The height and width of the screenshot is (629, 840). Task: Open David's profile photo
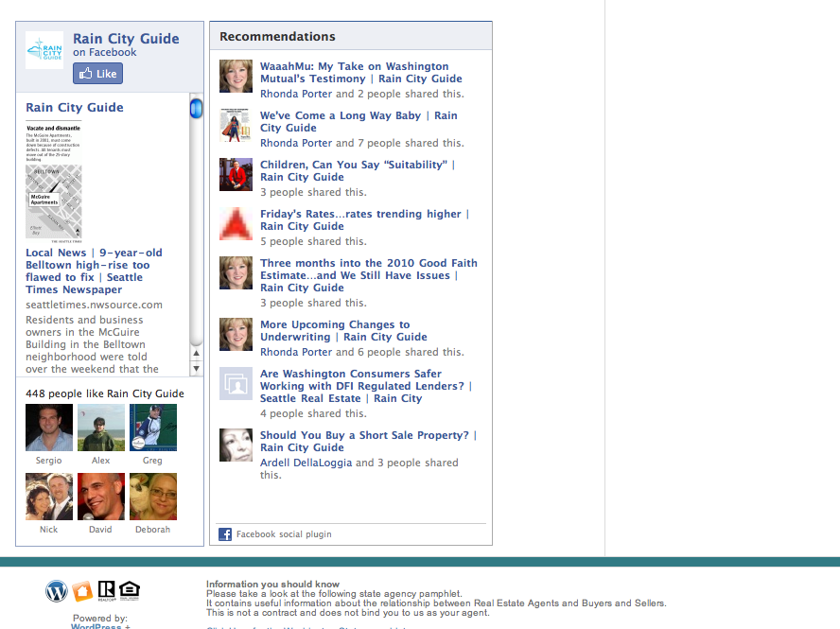point(101,497)
